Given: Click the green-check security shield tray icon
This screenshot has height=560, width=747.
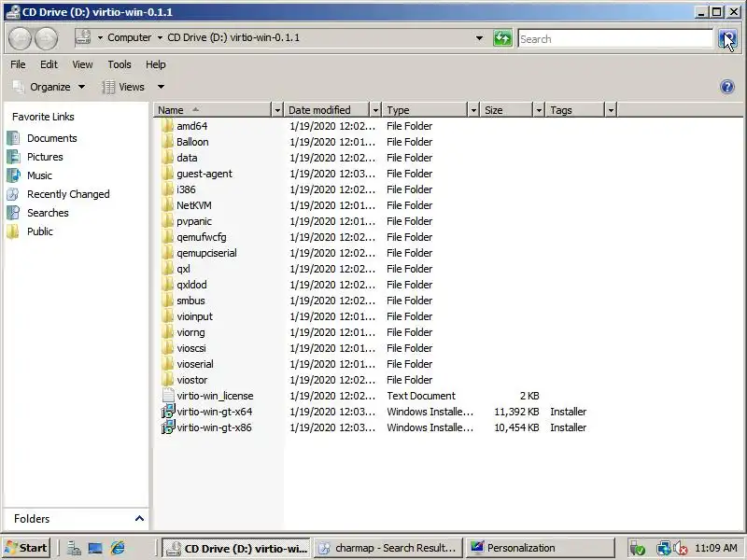Looking at the screenshot, I should (638, 549).
